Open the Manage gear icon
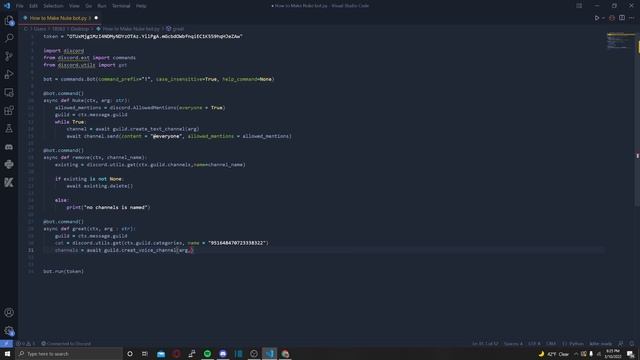Image resolution: width=640 pixels, height=360 pixels. pyautogui.click(x=9, y=331)
